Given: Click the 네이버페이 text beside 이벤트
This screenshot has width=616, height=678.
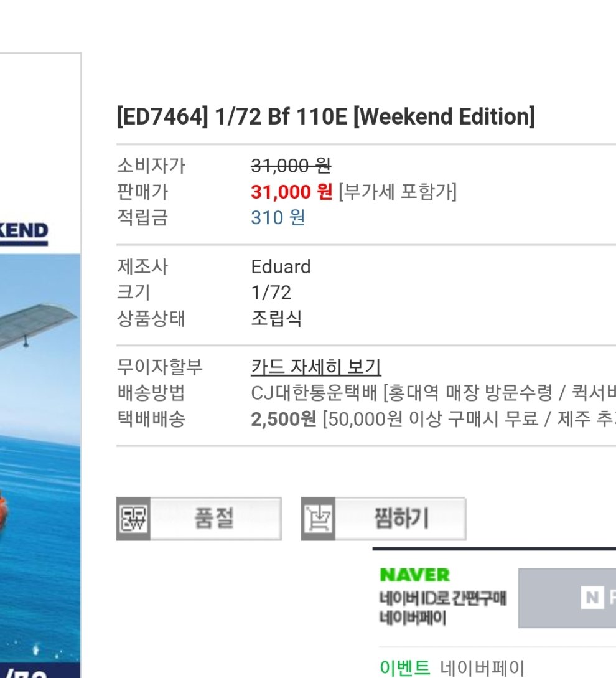Looking at the screenshot, I should tap(483, 668).
